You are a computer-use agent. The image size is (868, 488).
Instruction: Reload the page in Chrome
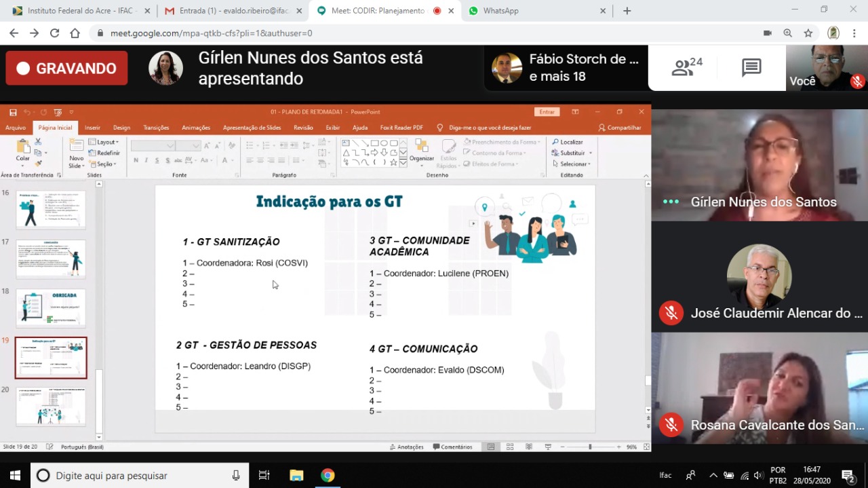pos(54,33)
